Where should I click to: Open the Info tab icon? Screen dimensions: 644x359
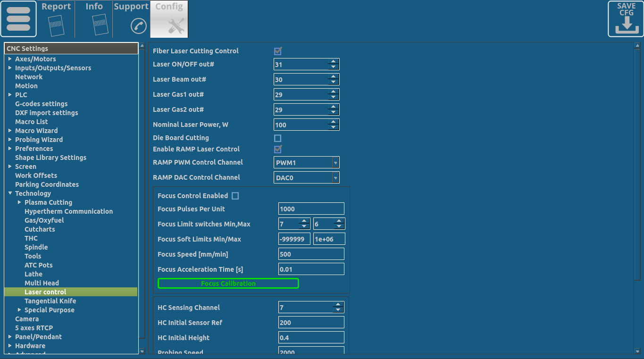pyautogui.click(x=100, y=24)
